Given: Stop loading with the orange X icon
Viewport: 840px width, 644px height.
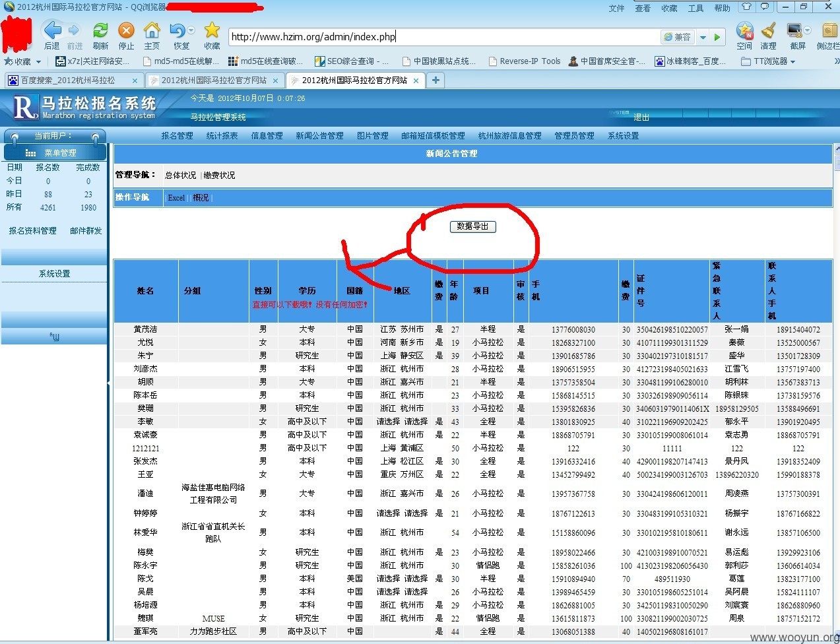Looking at the screenshot, I should click(126, 30).
